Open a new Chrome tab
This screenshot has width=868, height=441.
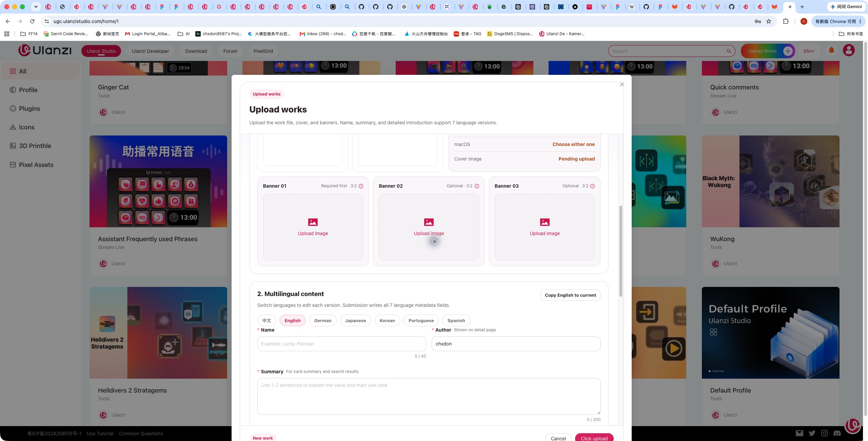tap(802, 7)
